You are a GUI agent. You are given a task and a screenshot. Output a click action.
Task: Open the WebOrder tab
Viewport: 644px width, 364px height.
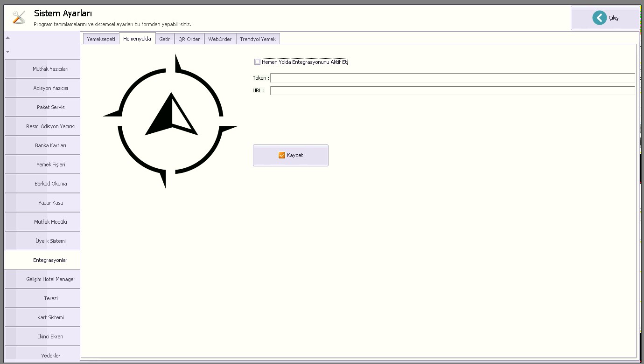tap(220, 39)
